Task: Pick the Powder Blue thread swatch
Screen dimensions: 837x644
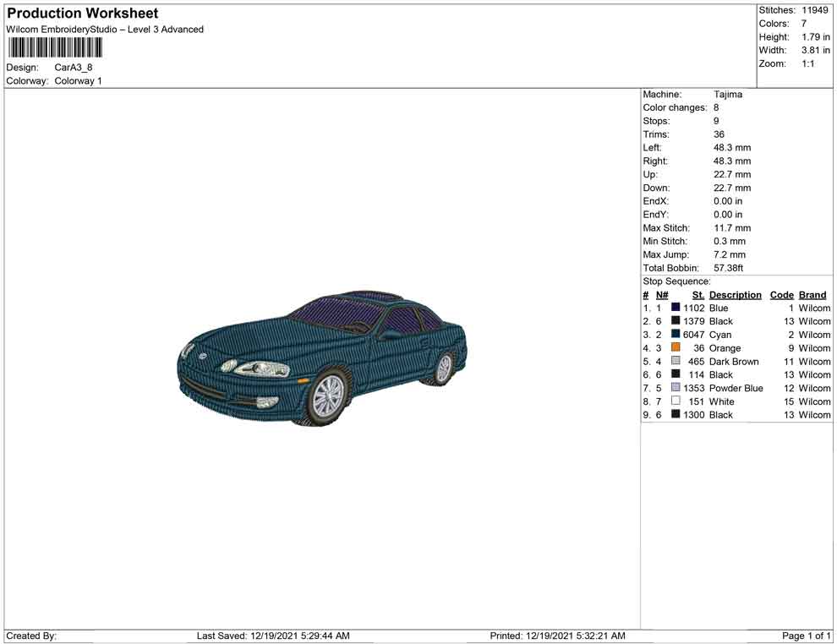Action: click(x=675, y=388)
